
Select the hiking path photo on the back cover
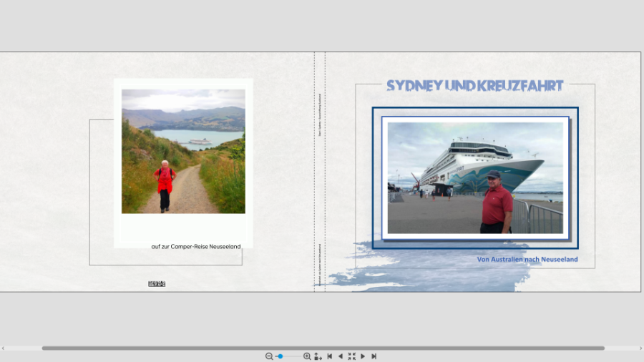183,151
